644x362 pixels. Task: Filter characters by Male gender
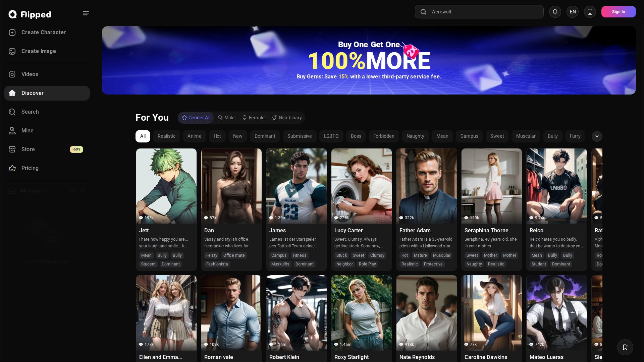(x=226, y=118)
